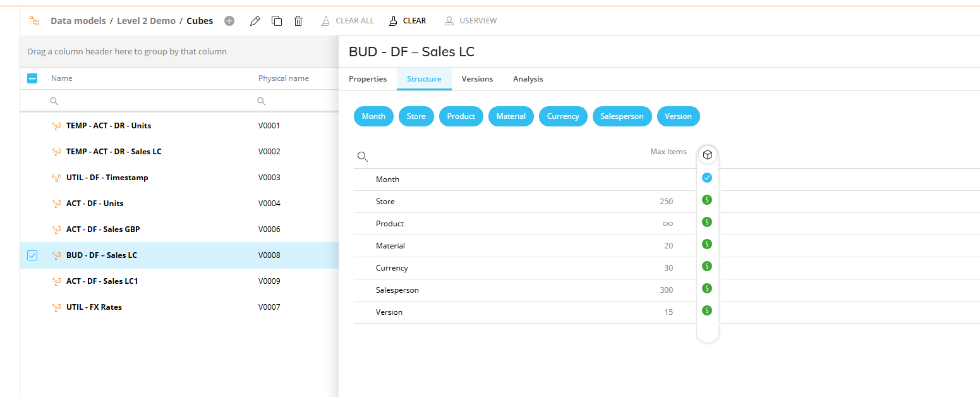The image size is (980, 397).
Task: Click green sparse icon in Salesperson row
Action: (707, 288)
